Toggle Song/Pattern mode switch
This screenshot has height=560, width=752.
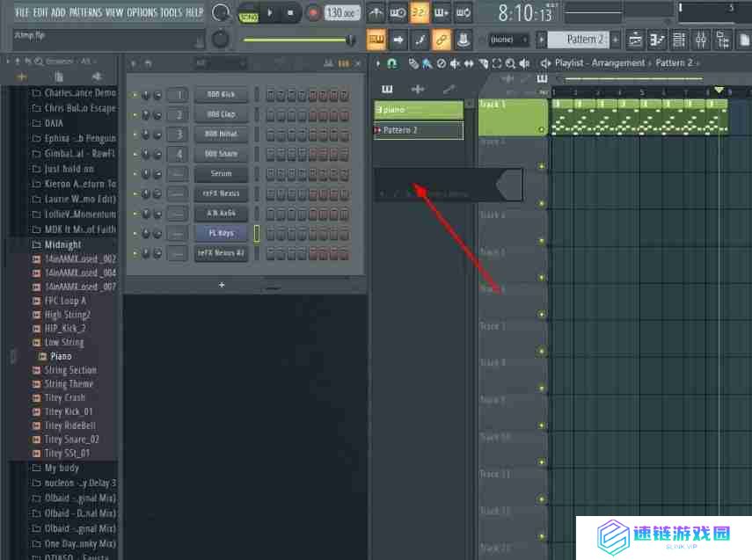pyautogui.click(x=248, y=14)
